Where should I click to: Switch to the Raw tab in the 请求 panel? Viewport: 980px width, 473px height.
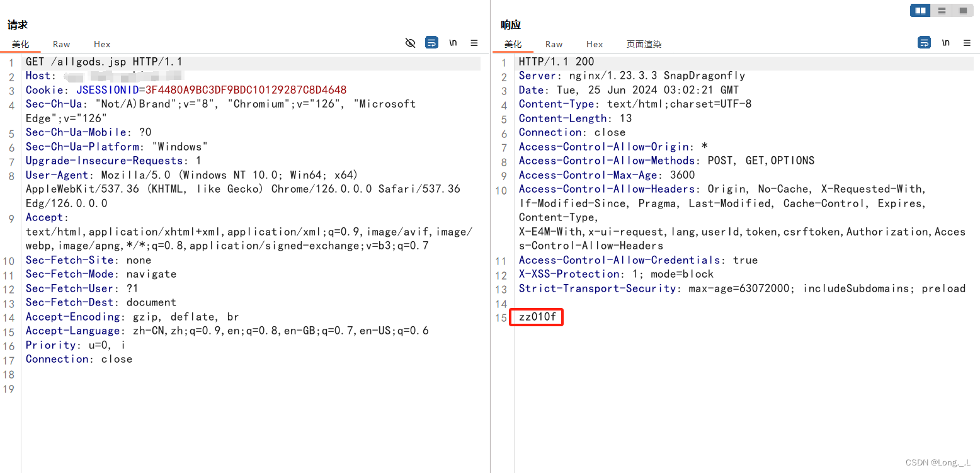coord(61,44)
